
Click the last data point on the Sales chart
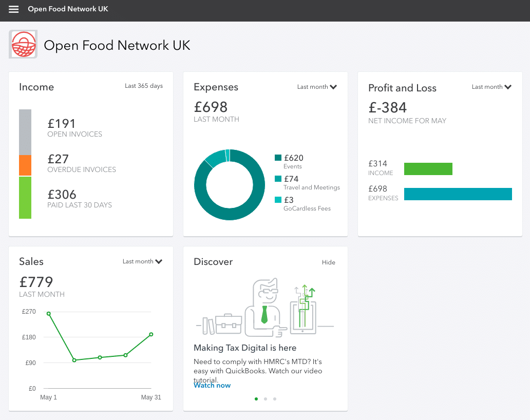click(x=150, y=334)
